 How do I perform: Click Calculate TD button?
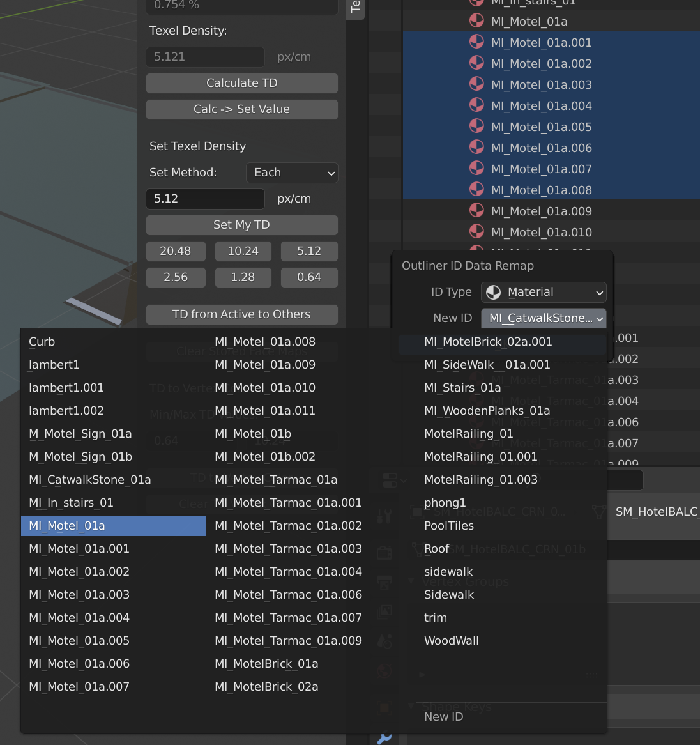pyautogui.click(x=241, y=83)
